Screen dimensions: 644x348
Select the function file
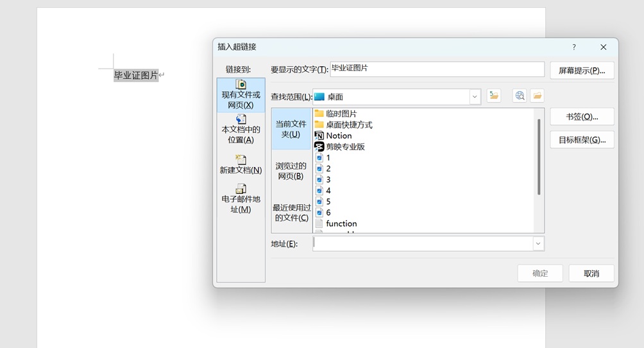[x=336, y=224]
